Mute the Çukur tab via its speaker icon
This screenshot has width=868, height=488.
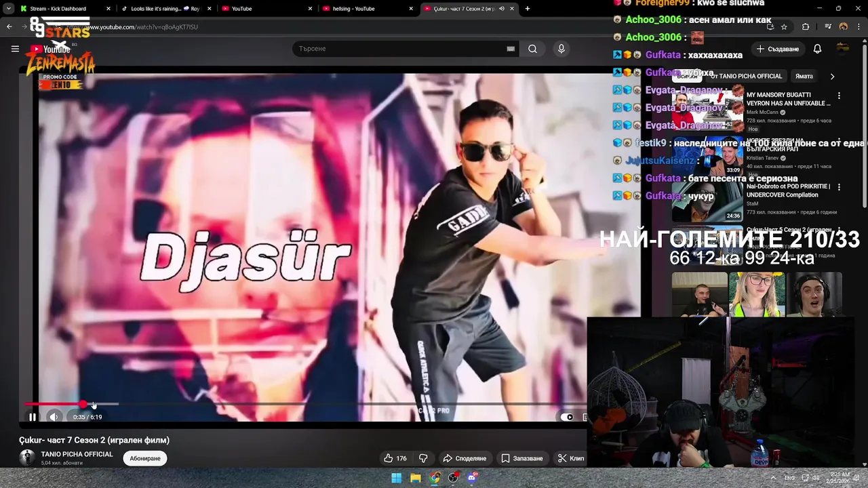click(502, 9)
